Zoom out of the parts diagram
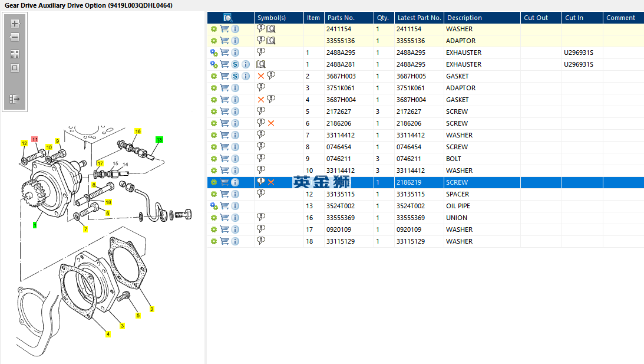The height and width of the screenshot is (364, 644). click(15, 37)
